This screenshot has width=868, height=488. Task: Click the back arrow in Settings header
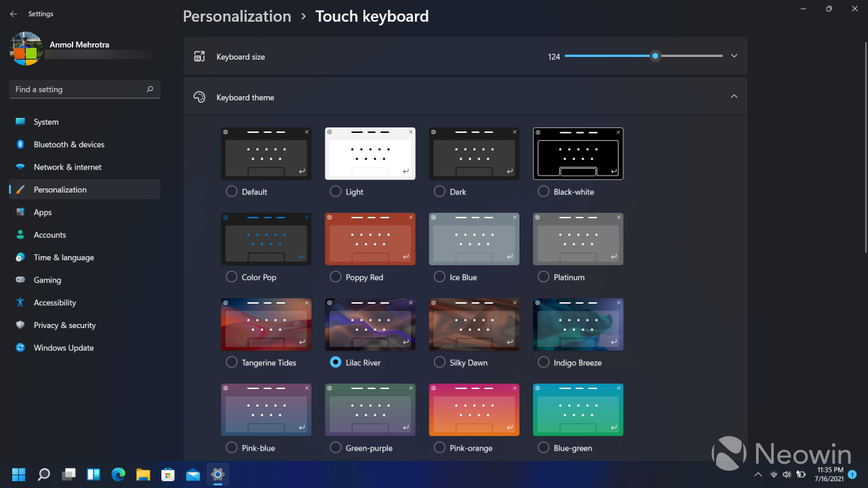(x=14, y=14)
